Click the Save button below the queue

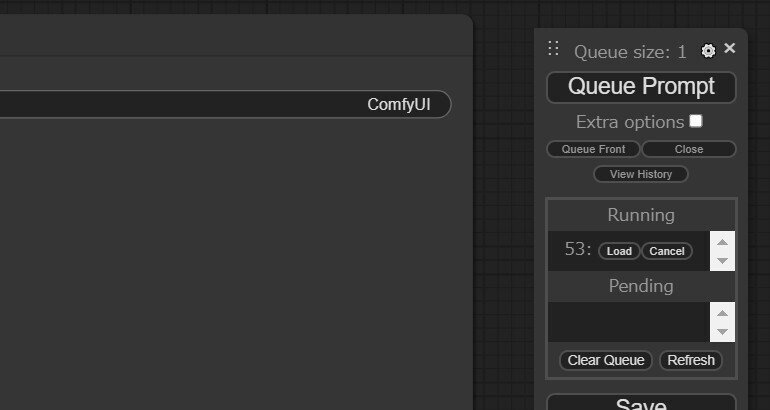(641, 402)
